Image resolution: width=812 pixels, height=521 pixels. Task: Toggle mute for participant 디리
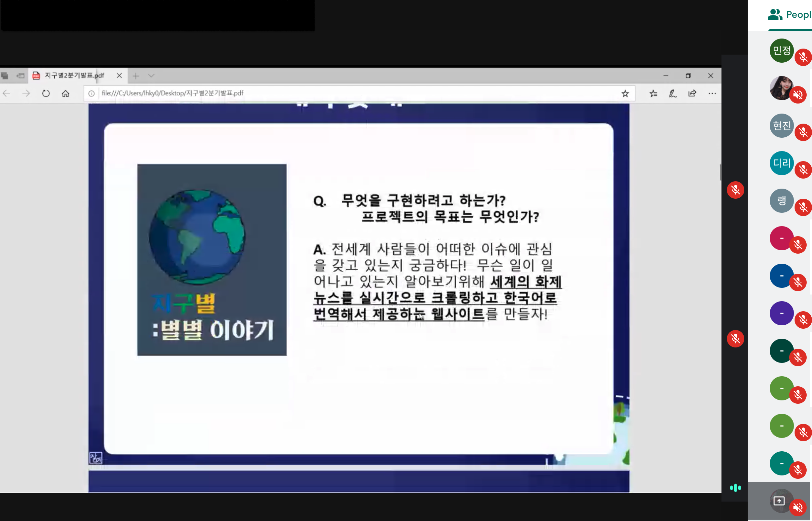point(803,170)
